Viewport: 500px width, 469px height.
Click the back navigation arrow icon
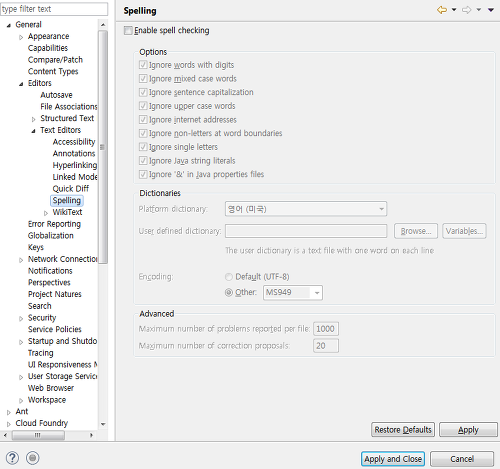442,10
